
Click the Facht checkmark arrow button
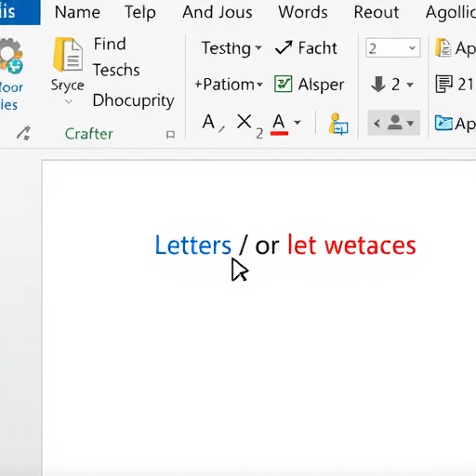tap(306, 48)
